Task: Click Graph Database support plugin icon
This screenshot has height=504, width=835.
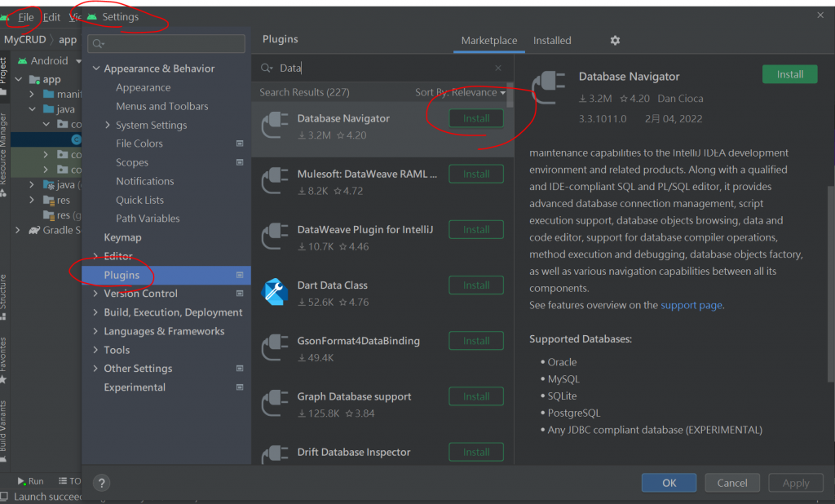Action: pos(275,404)
